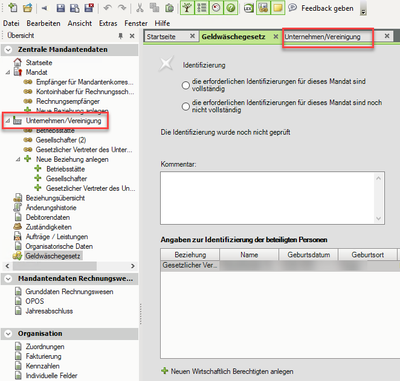Select radio 'Identifizierungen noch nicht vollständig'
400x381 pixels.
click(186, 107)
